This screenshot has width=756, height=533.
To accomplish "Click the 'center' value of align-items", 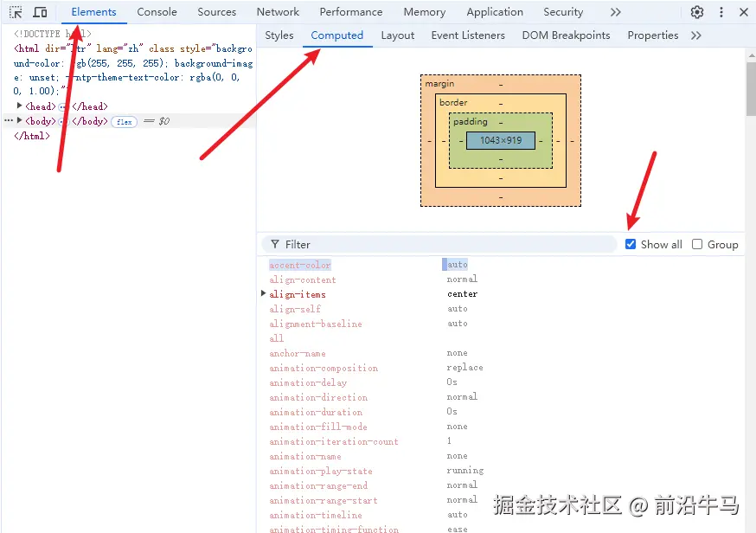I will pos(463,294).
